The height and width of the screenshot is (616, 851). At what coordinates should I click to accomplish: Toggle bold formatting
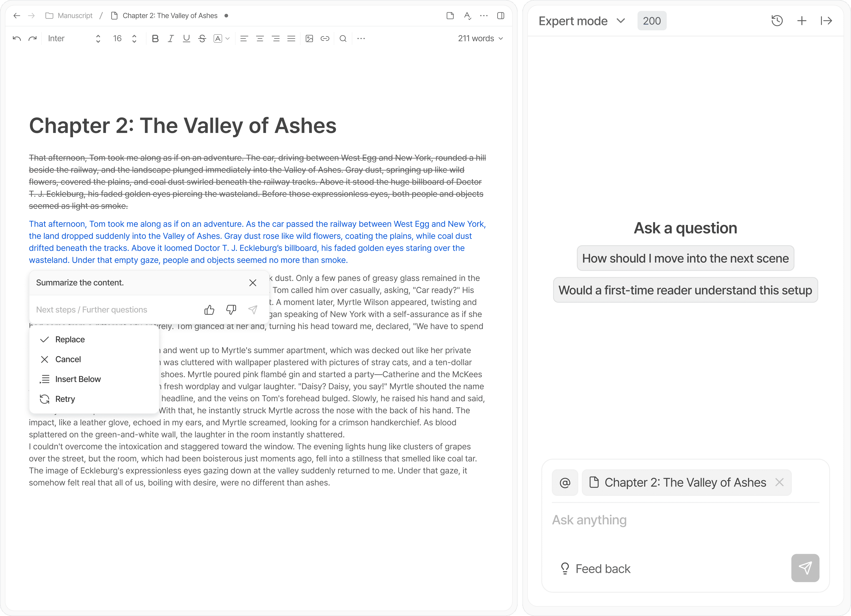click(155, 39)
